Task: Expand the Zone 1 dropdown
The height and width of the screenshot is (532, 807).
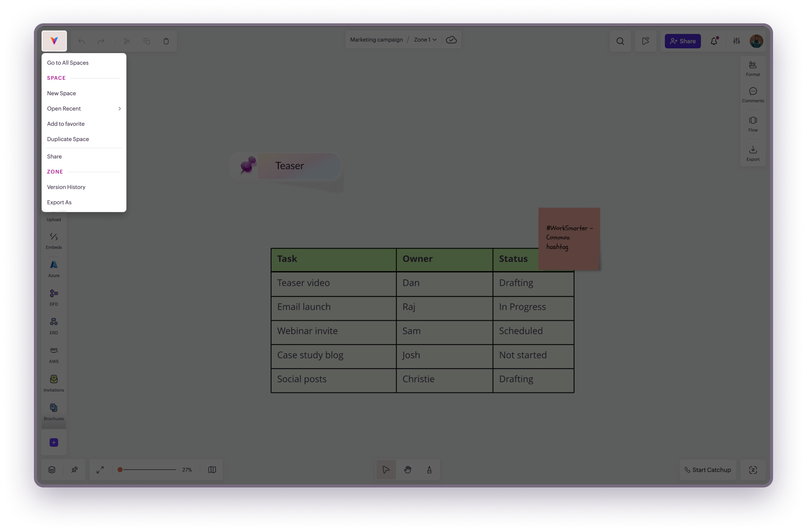Action: pos(425,40)
